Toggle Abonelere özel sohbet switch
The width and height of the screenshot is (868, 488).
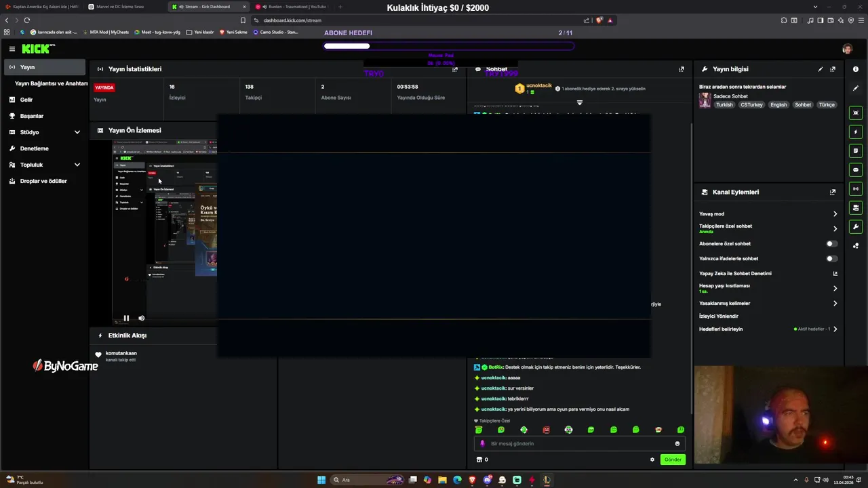pyautogui.click(x=831, y=243)
